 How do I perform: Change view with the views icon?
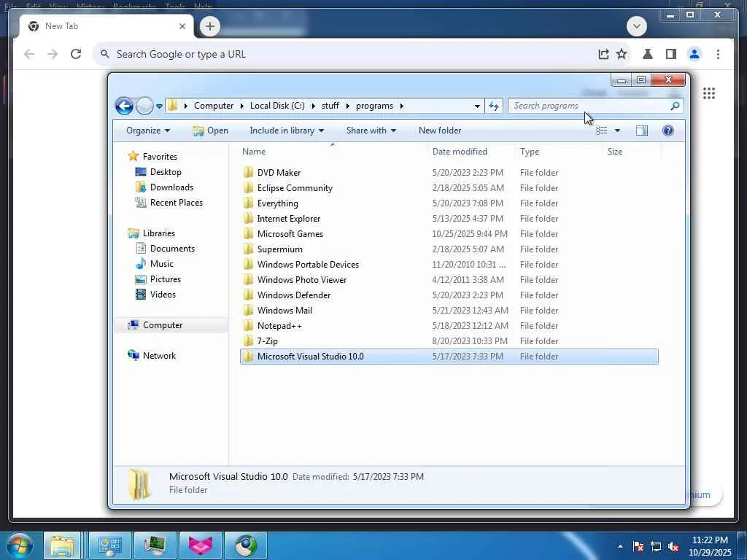pyautogui.click(x=602, y=131)
